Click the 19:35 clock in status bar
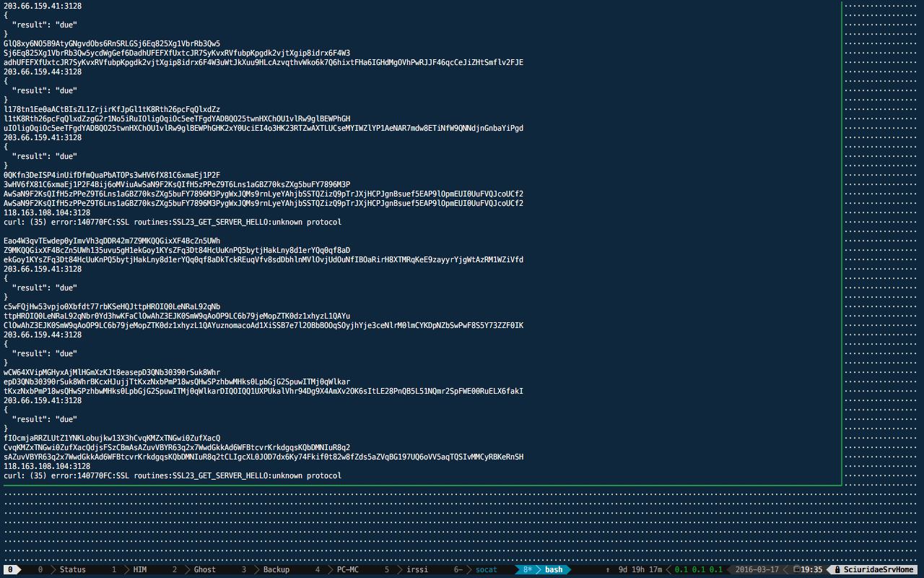 [811, 569]
